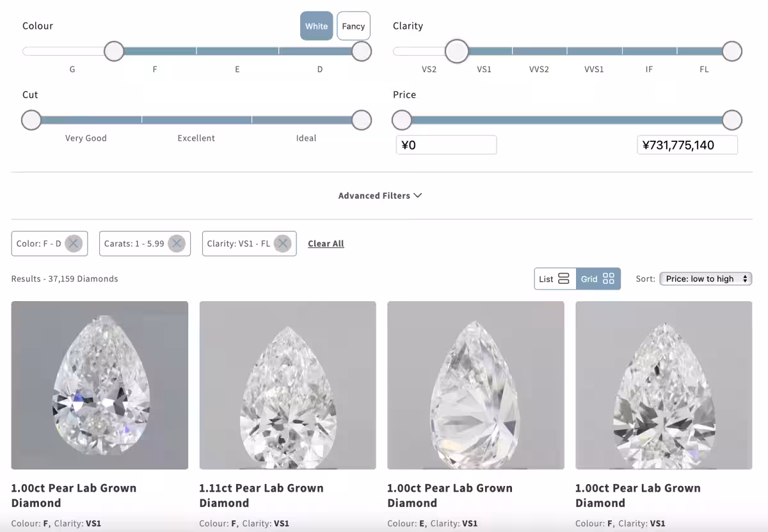Open the 1.11ct Pear Lab Grown Diamond title

click(261, 495)
